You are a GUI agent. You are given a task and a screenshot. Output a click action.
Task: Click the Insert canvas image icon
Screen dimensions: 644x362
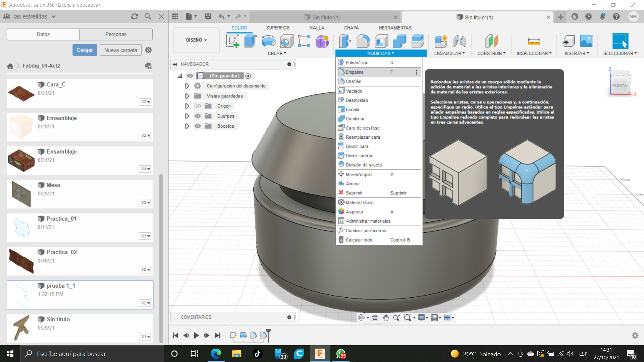click(x=586, y=41)
